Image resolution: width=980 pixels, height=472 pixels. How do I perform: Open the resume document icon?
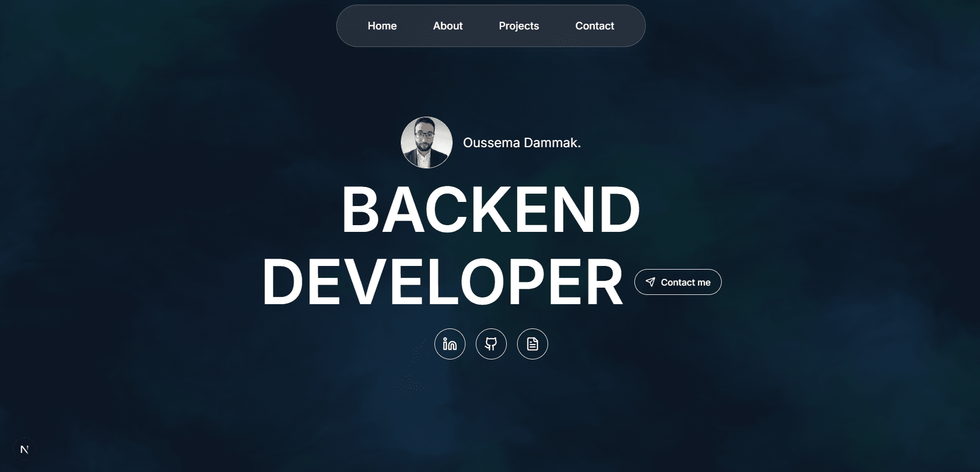(x=532, y=344)
